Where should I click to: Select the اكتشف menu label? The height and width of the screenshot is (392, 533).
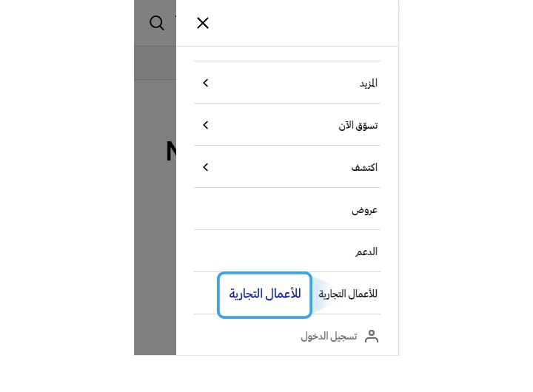click(364, 167)
